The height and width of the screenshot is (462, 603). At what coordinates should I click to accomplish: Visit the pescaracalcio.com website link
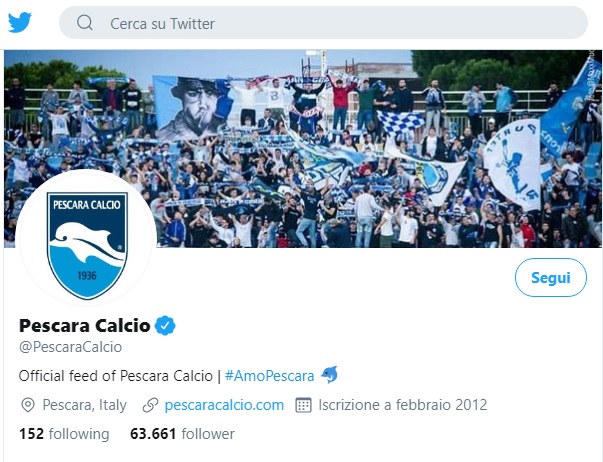pyautogui.click(x=224, y=405)
